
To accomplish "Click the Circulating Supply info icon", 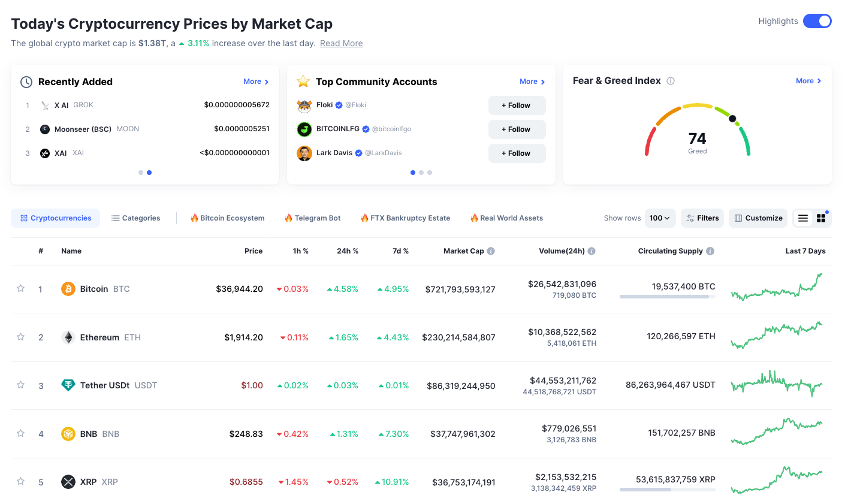I will point(710,251).
